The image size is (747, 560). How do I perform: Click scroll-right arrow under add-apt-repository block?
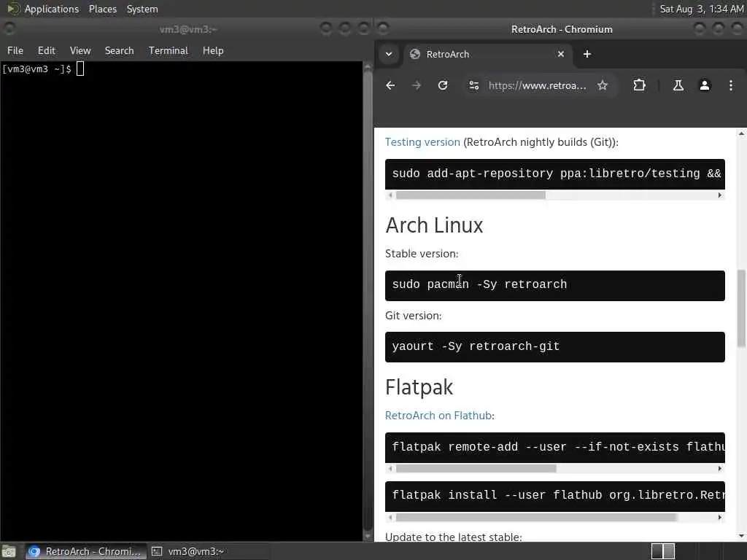coord(719,195)
